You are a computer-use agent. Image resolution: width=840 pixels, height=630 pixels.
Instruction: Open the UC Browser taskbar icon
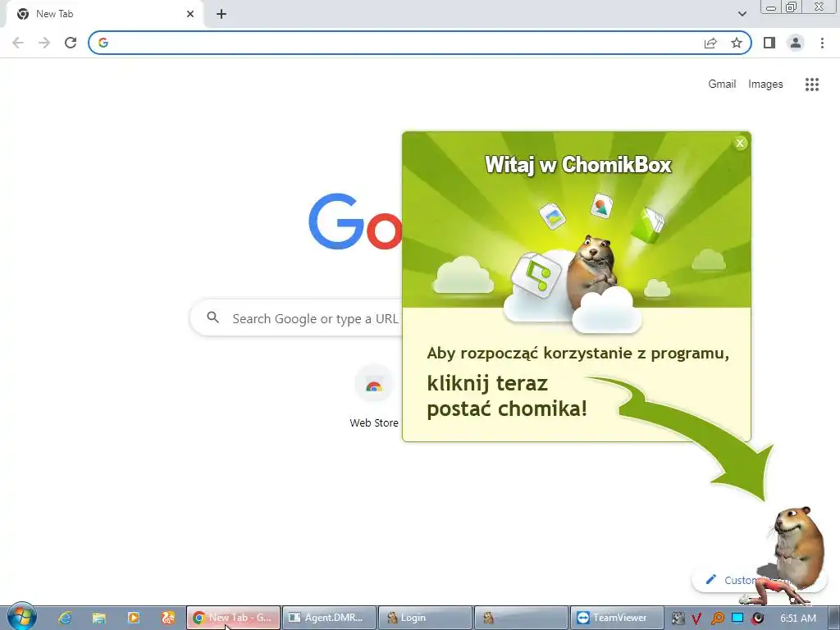(x=167, y=618)
